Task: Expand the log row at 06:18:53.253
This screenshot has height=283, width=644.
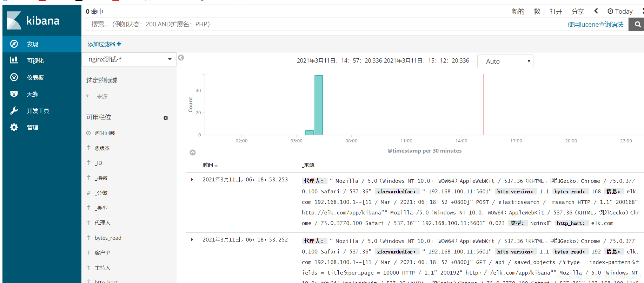Action: [192, 180]
